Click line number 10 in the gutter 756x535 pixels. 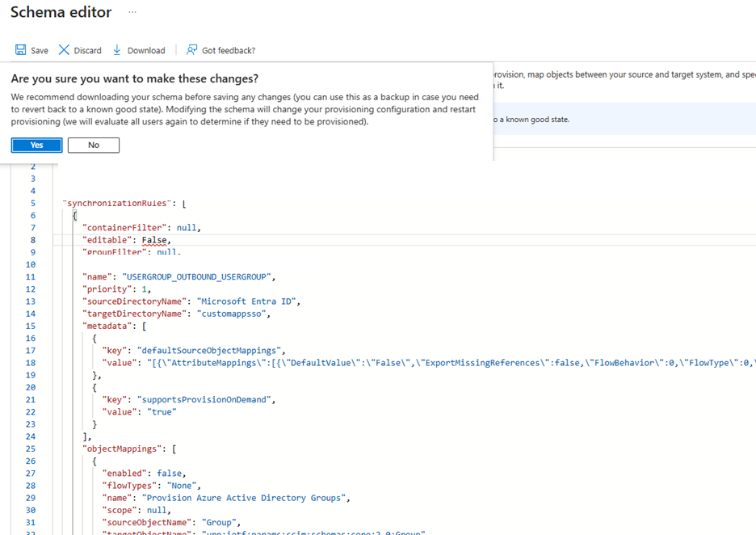point(31,264)
